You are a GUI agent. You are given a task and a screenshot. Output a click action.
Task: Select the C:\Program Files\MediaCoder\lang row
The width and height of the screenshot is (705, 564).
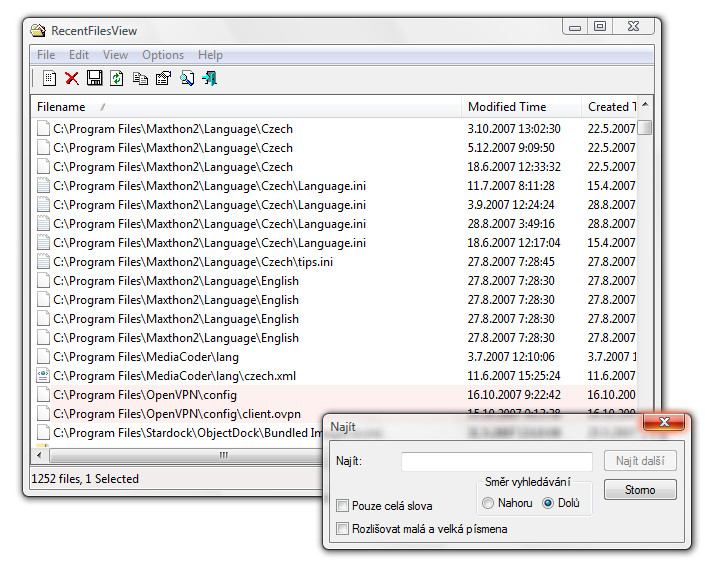tap(334, 357)
